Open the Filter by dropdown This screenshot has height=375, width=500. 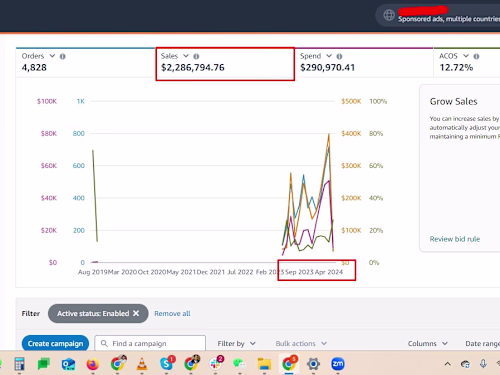(237, 343)
